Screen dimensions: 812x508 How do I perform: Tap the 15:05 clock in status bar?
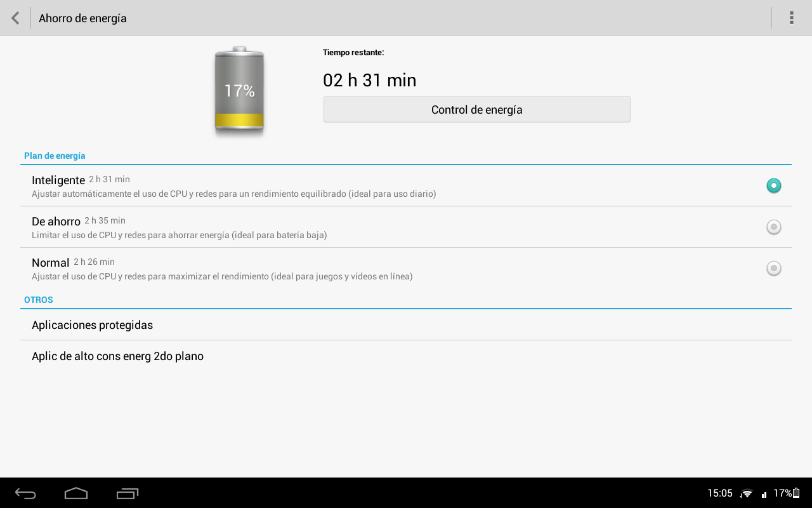coord(720,493)
